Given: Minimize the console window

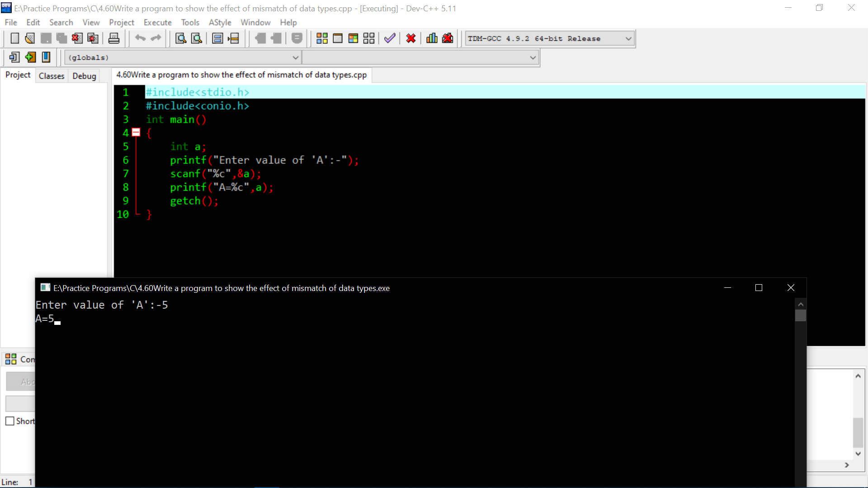Looking at the screenshot, I should (x=727, y=288).
